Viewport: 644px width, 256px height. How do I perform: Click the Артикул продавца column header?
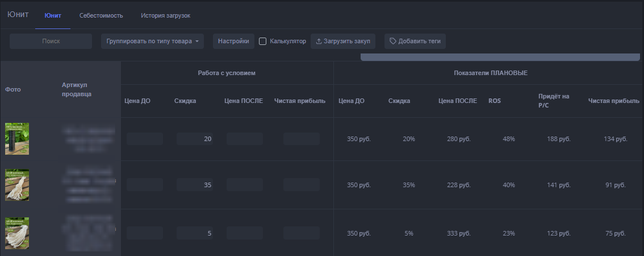tap(77, 89)
